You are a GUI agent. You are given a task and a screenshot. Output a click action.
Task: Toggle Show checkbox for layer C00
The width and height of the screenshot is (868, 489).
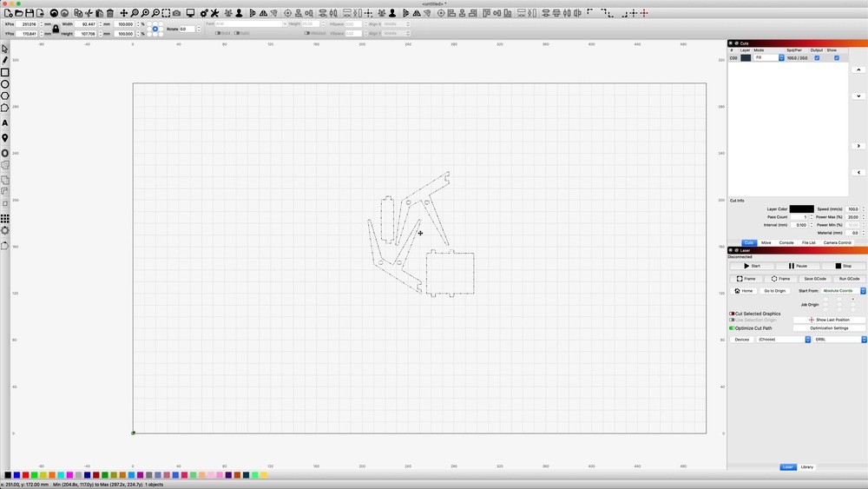[837, 57]
